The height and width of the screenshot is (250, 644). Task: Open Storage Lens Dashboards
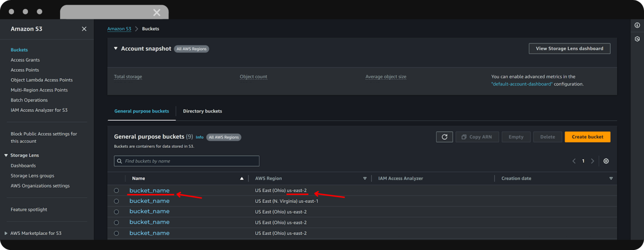[x=23, y=166]
